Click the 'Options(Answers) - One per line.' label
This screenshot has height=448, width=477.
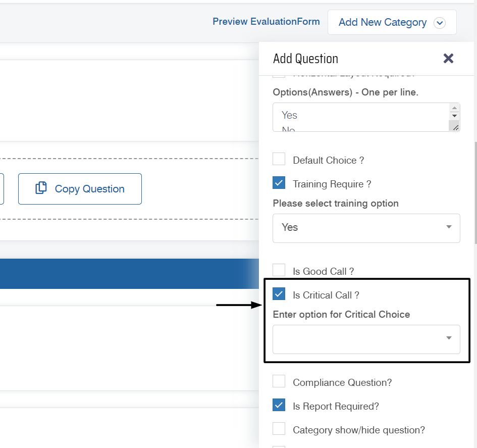click(346, 92)
